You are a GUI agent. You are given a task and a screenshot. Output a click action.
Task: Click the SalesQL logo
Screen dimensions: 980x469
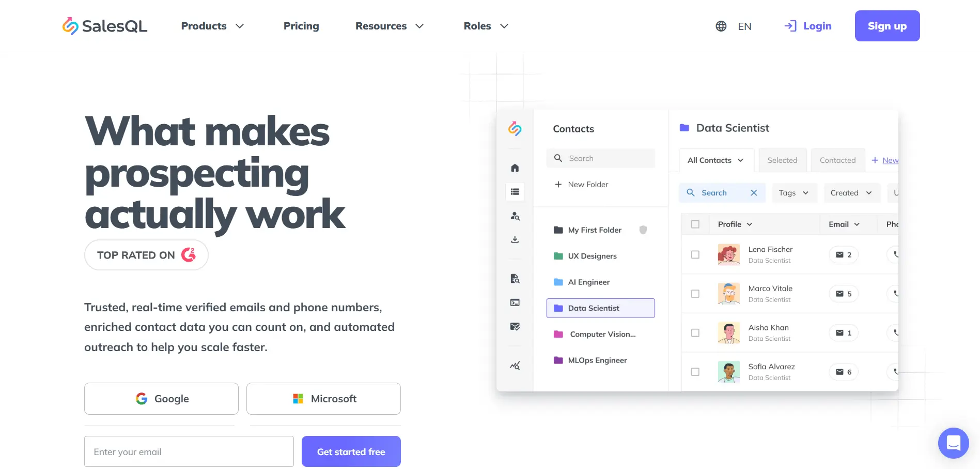[x=105, y=26]
